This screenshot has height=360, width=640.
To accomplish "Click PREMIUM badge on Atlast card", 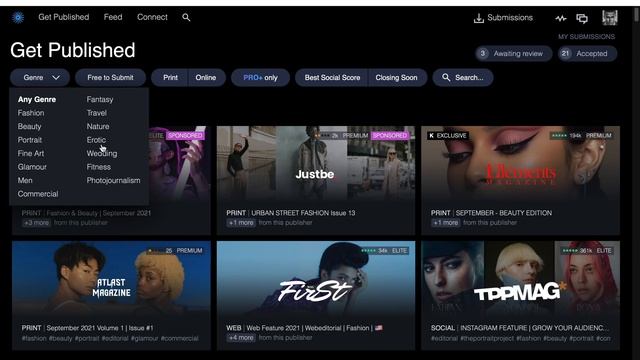I will click(x=189, y=251).
